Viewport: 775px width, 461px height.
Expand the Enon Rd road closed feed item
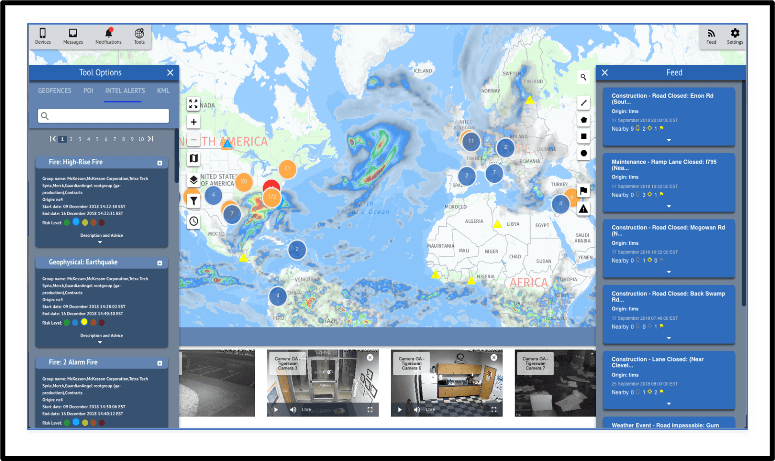669,140
